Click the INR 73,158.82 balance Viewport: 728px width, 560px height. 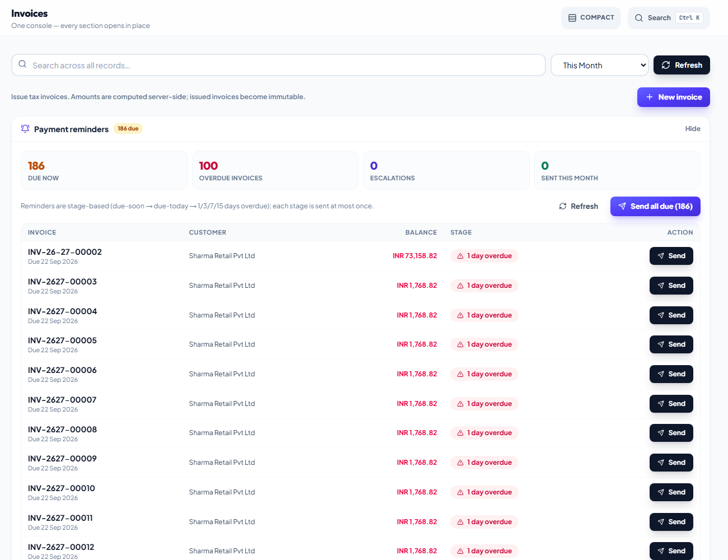(414, 256)
